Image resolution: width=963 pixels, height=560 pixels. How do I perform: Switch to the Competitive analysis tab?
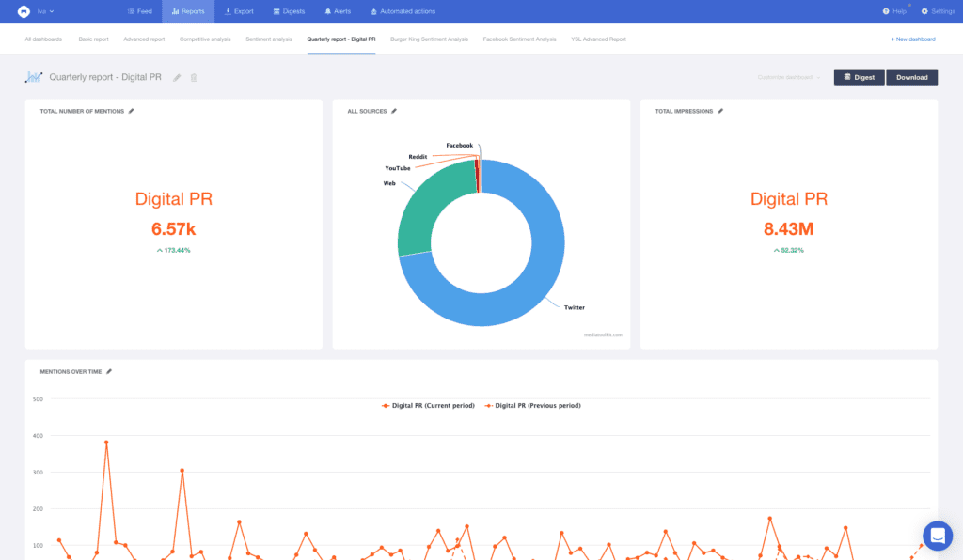[205, 39]
